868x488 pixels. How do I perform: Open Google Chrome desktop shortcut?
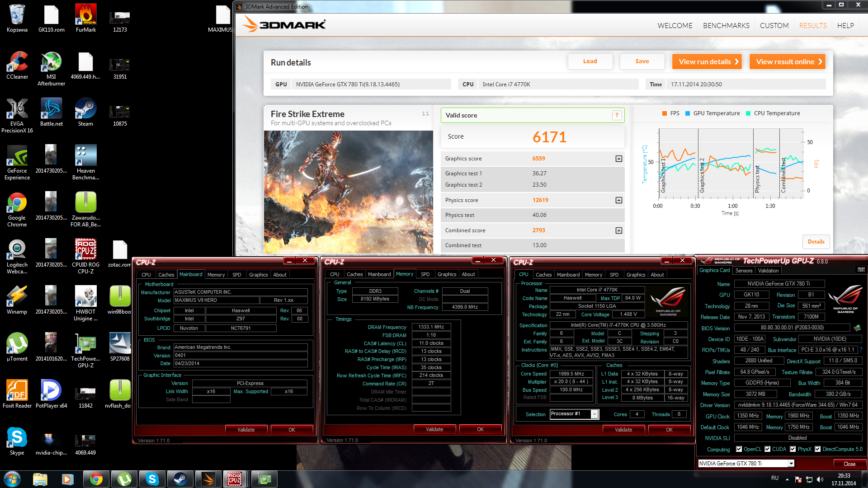coord(17,209)
